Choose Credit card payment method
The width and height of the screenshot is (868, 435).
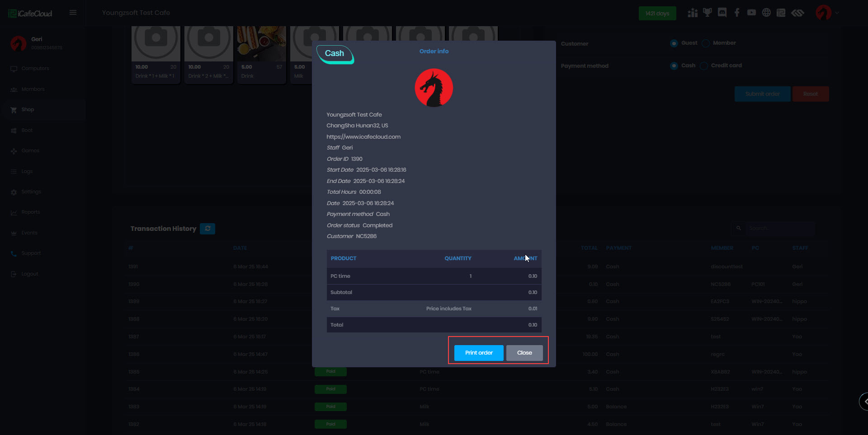click(704, 66)
